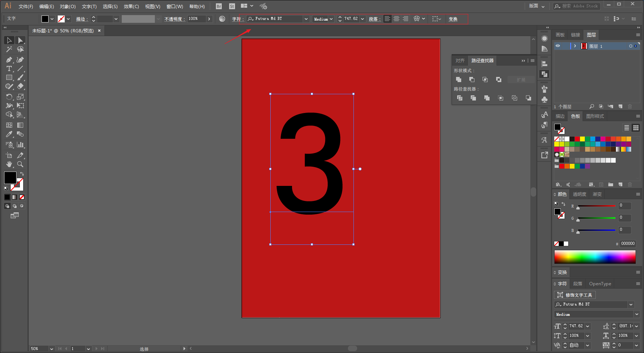
Task: Open the 效果(C) menu
Action: point(131,7)
